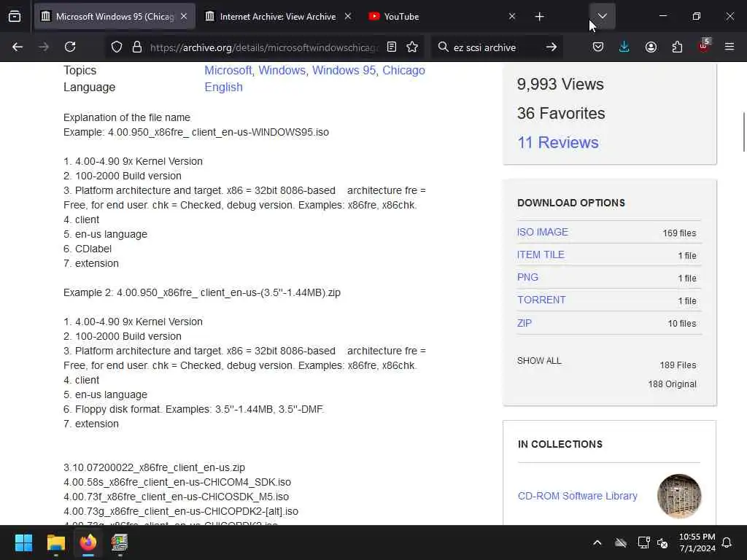Image resolution: width=747 pixels, height=560 pixels.
Task: Click the archive.org URL address field
Action: click(x=264, y=47)
